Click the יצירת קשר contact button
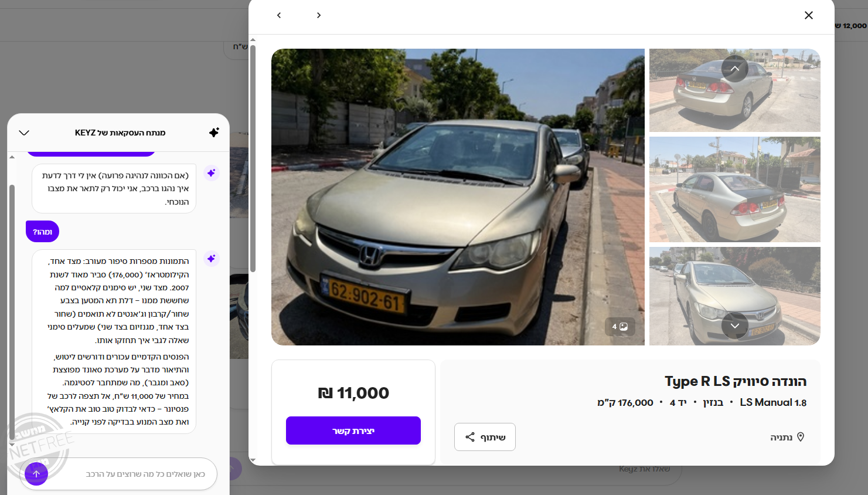The height and width of the screenshot is (495, 868). 353,430
